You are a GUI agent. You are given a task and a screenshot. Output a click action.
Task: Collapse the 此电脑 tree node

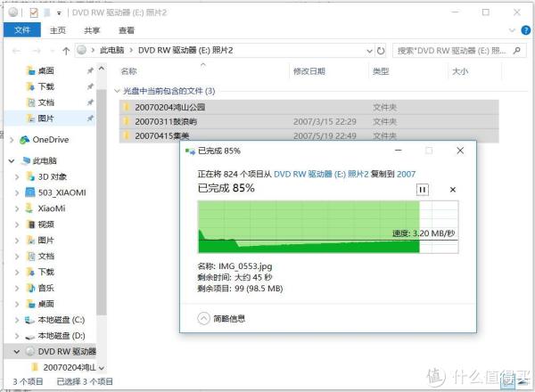[12, 160]
